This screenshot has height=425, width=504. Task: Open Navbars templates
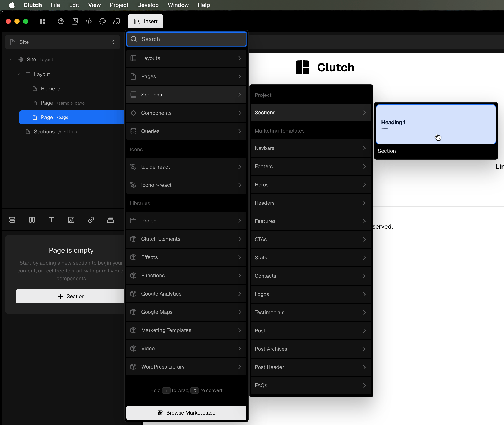tap(311, 148)
